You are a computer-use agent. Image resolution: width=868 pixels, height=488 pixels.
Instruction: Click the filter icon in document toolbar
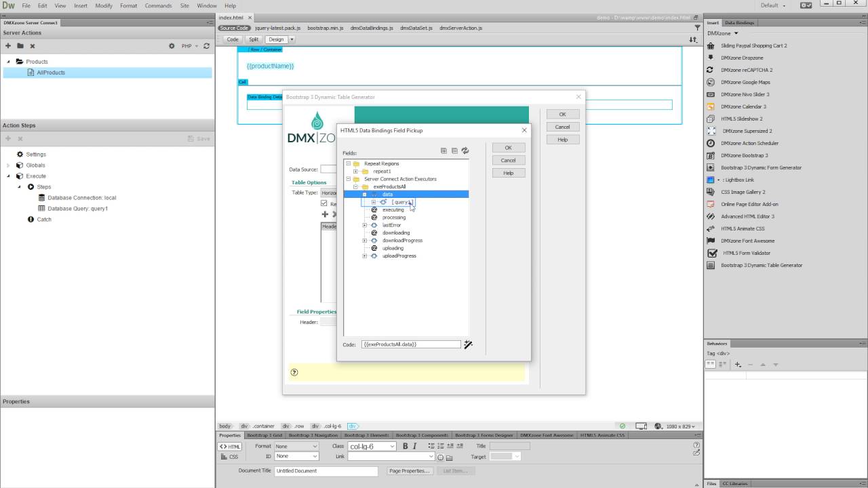(x=697, y=28)
